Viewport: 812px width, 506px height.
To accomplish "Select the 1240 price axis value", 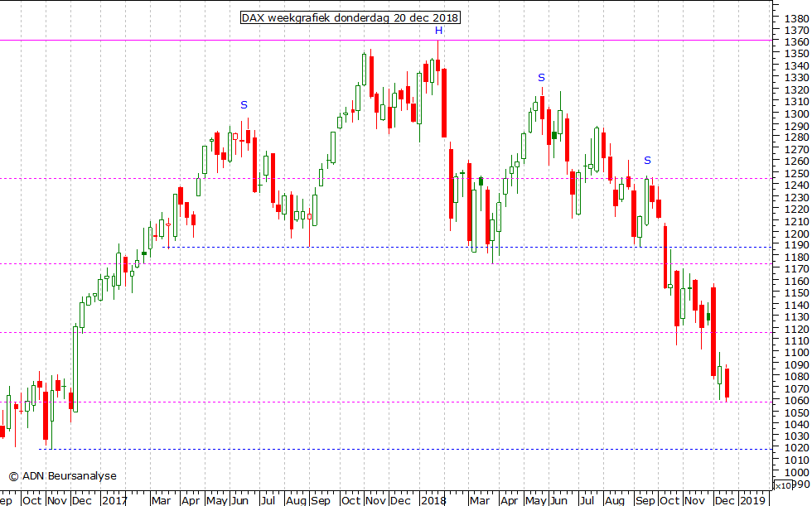I will click(796, 186).
